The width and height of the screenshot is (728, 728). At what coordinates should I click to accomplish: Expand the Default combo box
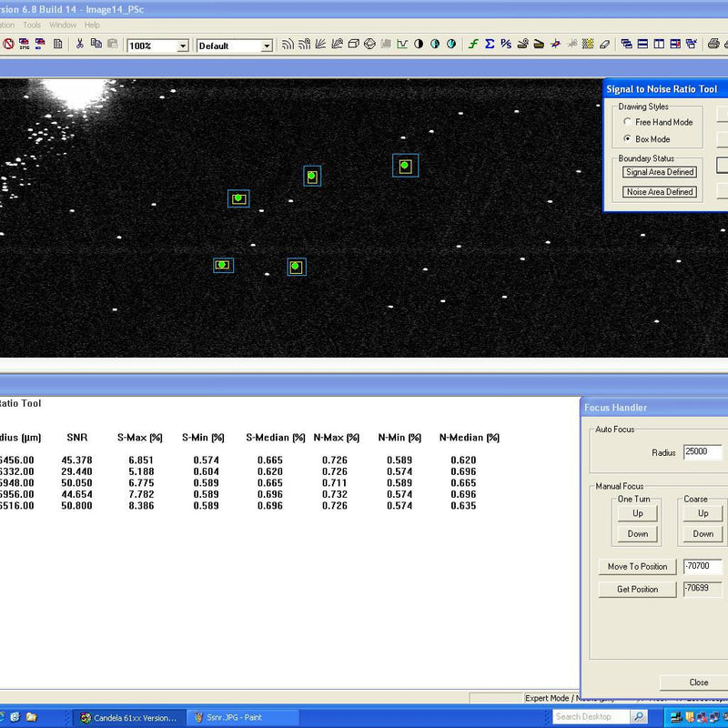[267, 45]
